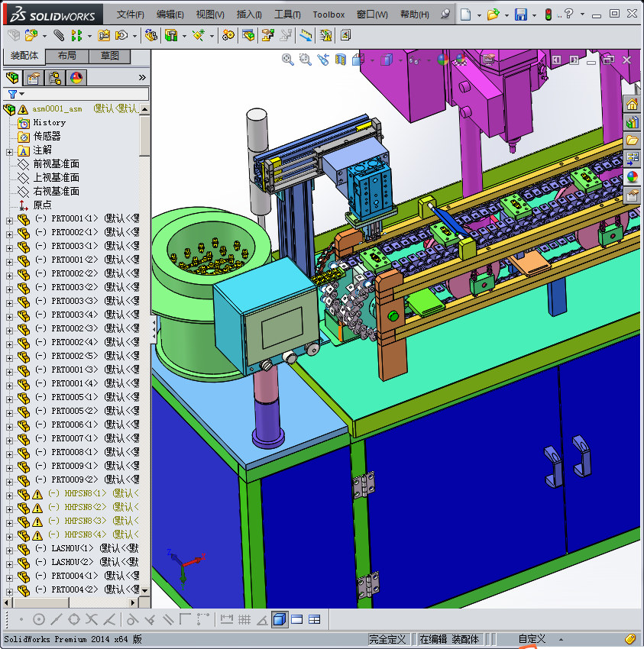Expand the feature tree filter dropdown

pos(21,94)
